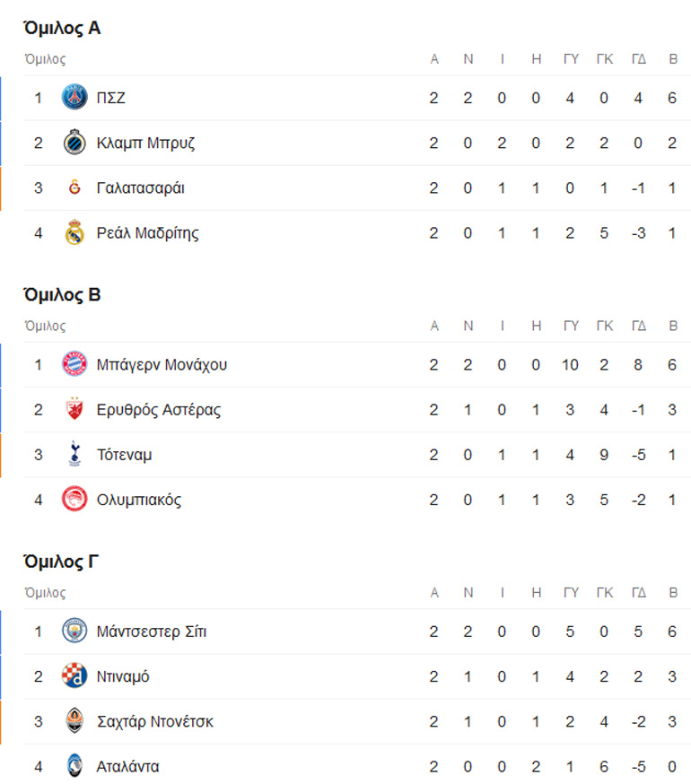Open the Ολυμπιακός team link
The width and height of the screenshot is (691, 784).
click(x=139, y=500)
